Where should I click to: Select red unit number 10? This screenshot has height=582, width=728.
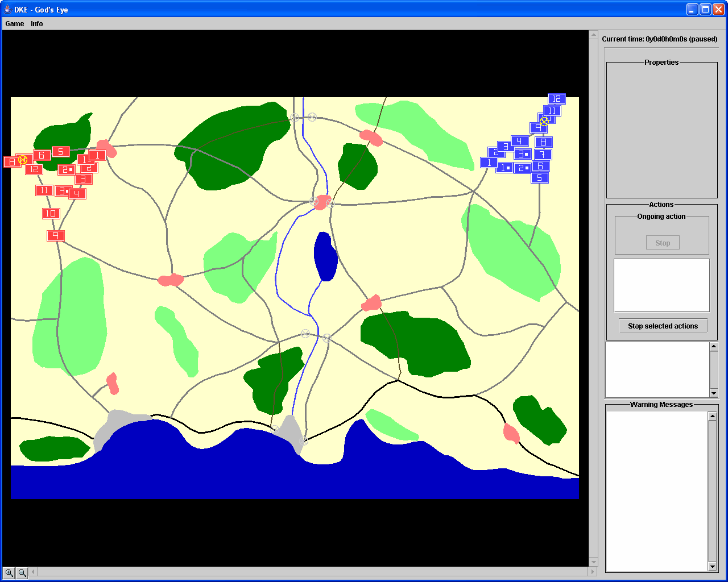coord(51,214)
